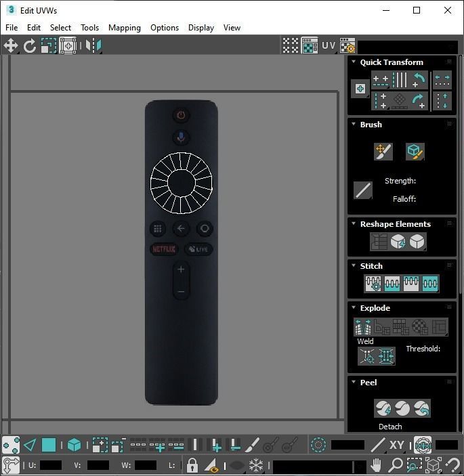Open Texture Checker options with gear icon
This screenshot has height=476, width=464.
coord(347,45)
